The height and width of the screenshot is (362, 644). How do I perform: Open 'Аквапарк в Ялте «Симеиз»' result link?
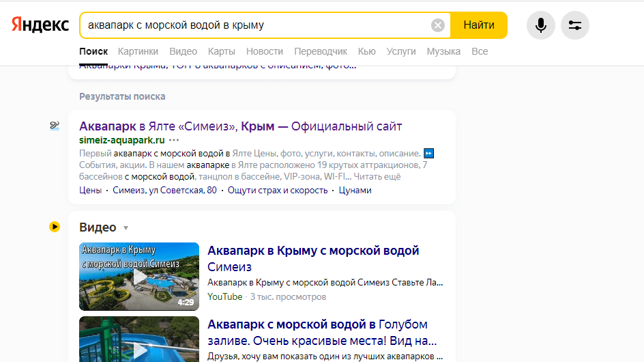(x=240, y=126)
